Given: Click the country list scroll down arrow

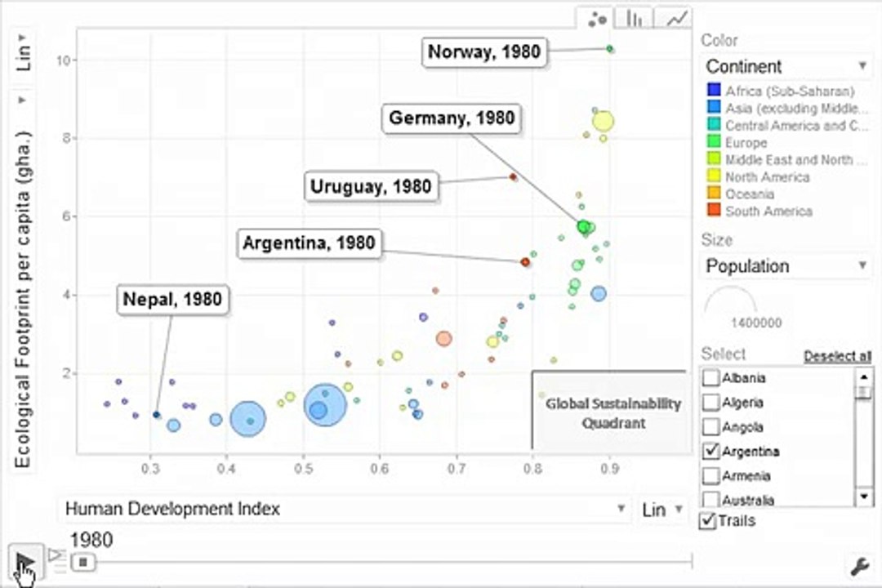Looking at the screenshot, I should pyautogui.click(x=863, y=497).
